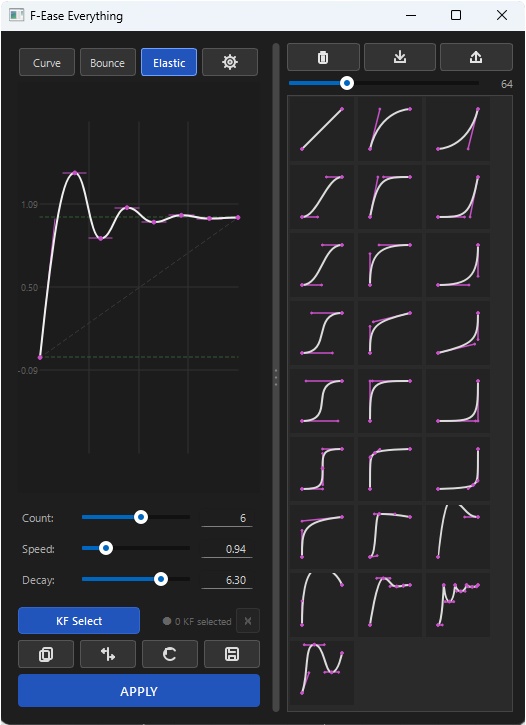Switch to the Bounce tab

pyautogui.click(x=108, y=62)
